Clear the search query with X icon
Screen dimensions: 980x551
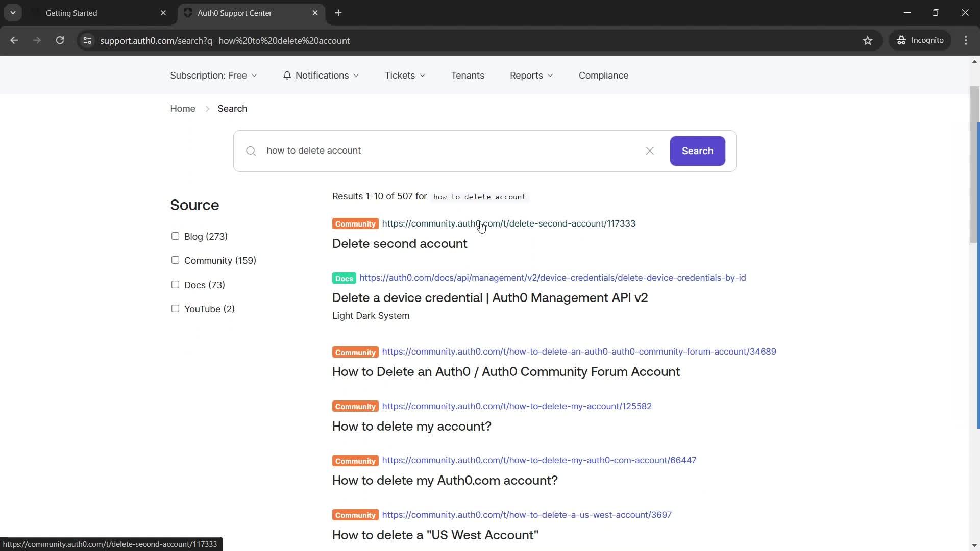point(650,151)
